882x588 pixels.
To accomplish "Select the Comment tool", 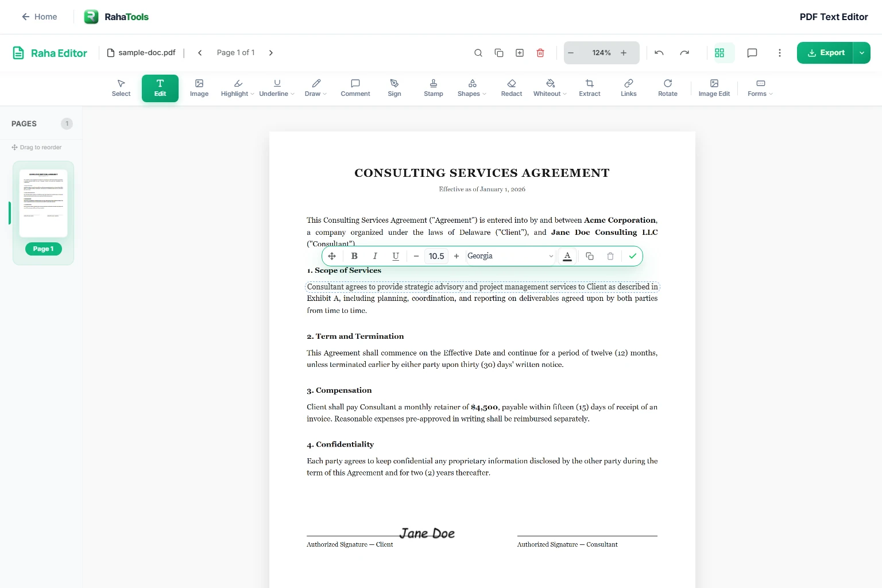I will 355,88.
